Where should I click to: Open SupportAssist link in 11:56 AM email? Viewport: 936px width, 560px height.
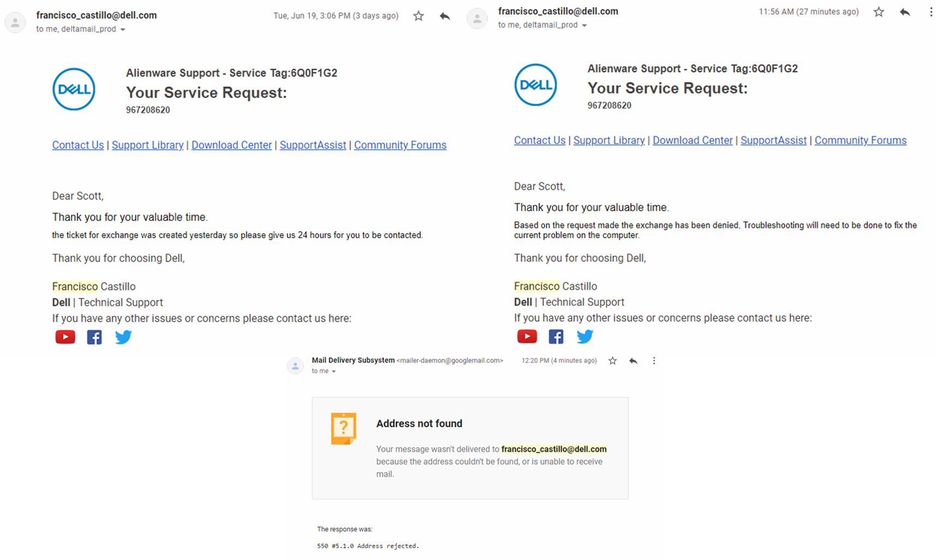[773, 140]
